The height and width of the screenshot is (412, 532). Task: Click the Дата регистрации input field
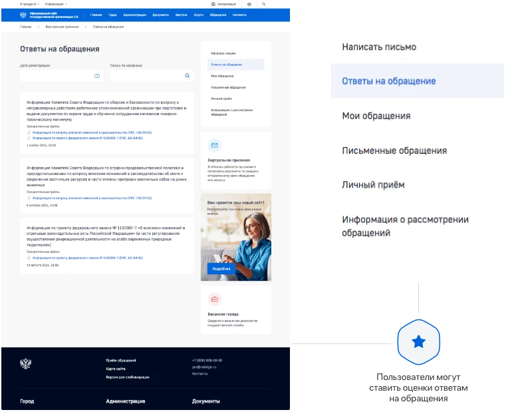pos(61,76)
